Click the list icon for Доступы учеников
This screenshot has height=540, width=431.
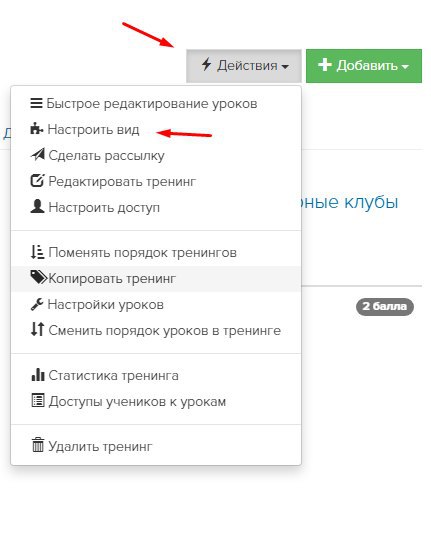(38, 401)
